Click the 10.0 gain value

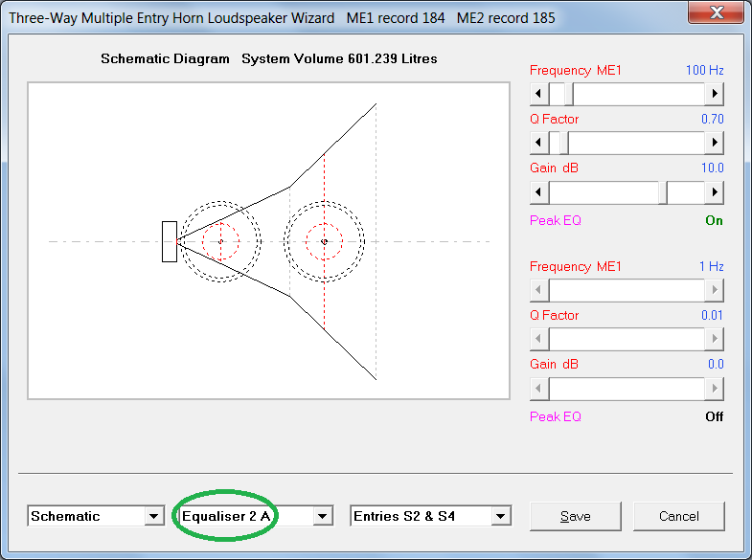712,168
